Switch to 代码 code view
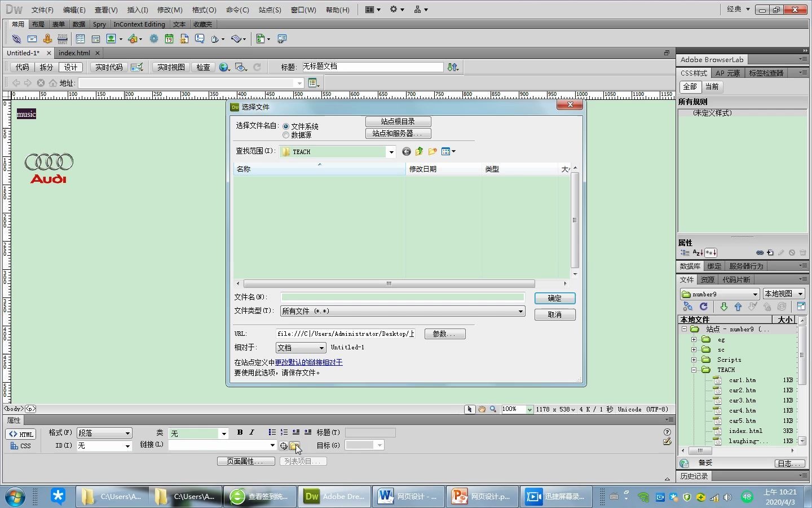This screenshot has width=812, height=508. coord(22,67)
